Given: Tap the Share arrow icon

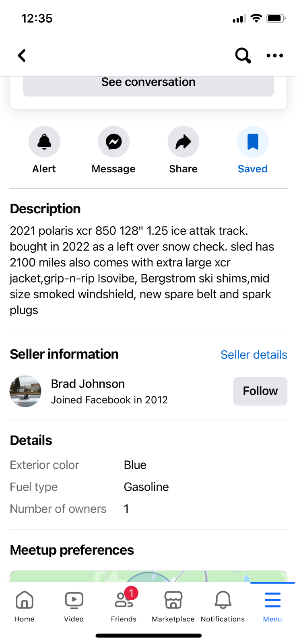Looking at the screenshot, I should coord(184,142).
